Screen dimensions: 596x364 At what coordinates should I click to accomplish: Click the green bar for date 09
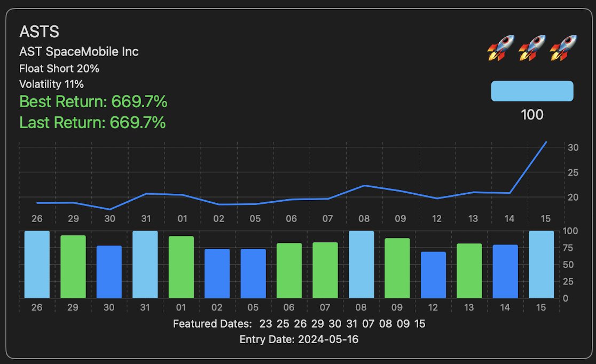coord(397,268)
